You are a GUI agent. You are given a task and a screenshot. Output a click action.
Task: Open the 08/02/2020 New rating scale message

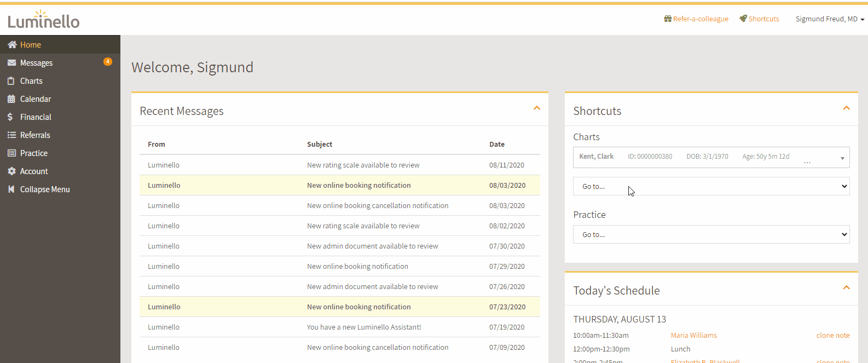(340, 226)
